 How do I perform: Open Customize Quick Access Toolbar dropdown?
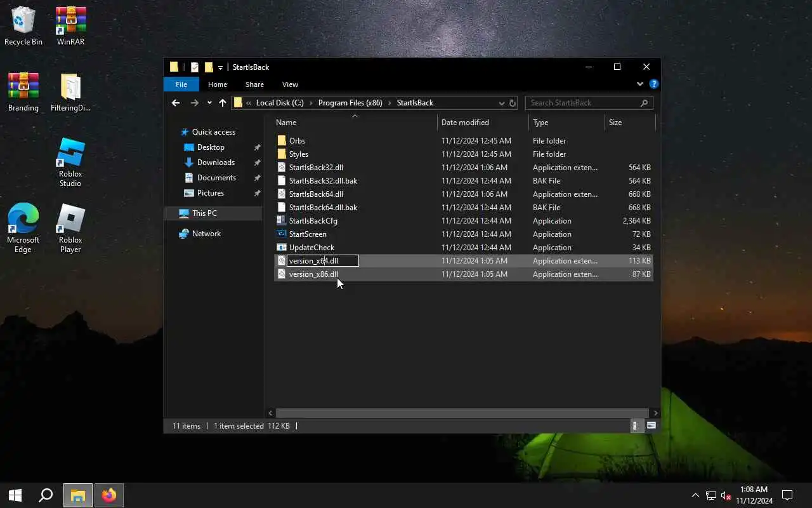221,67
